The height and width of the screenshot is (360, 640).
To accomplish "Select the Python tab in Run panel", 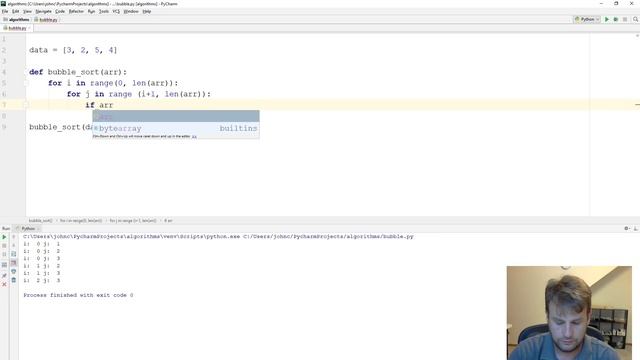I will [26, 229].
